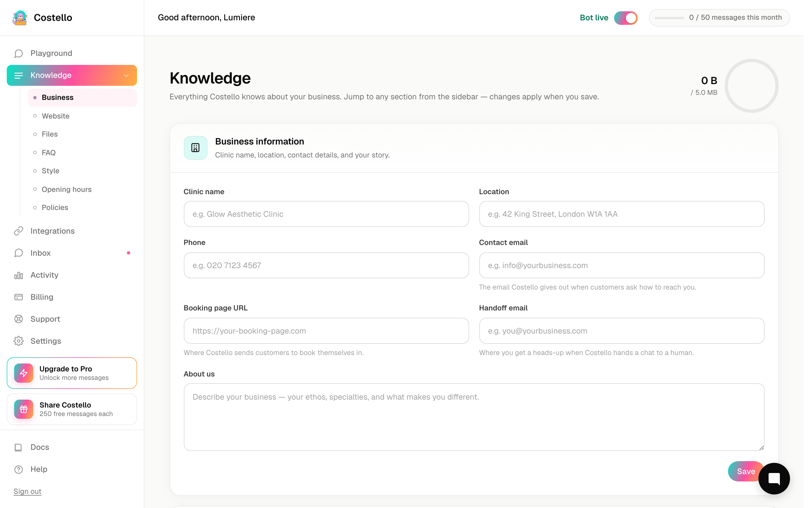Click the '/ 5.0 MB' storage limit text
This screenshot has width=812, height=508.
click(704, 92)
